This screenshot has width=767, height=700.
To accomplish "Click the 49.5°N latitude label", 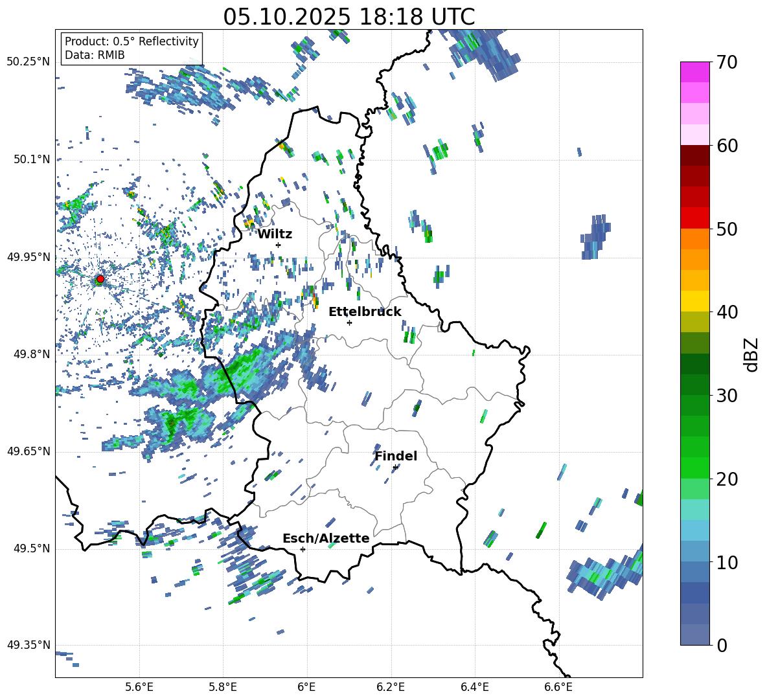I will pyautogui.click(x=31, y=548).
